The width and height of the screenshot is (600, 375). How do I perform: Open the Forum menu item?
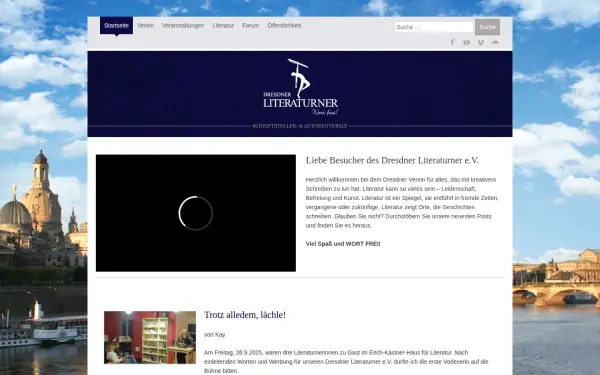(x=251, y=26)
